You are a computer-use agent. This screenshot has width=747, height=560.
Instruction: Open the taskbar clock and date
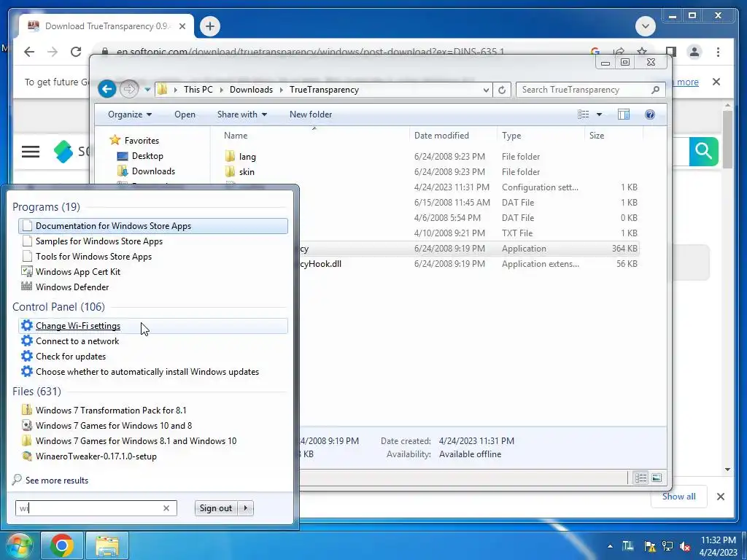(x=719, y=546)
